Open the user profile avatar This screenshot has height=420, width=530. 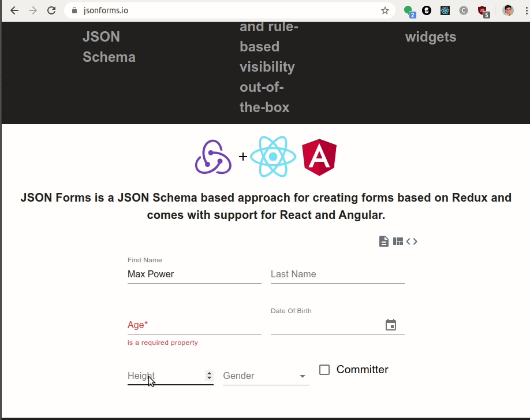click(x=508, y=10)
